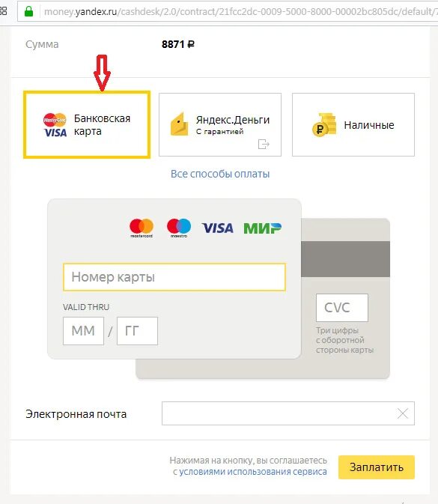Click the ГГ expiry year field
Viewport: 438px width, 504px height.
137,331
